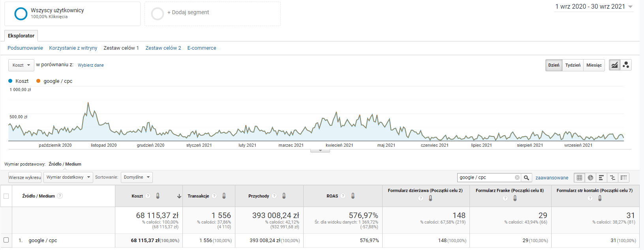The height and width of the screenshot is (250, 644).
Task: Switch to Korzystanie z witryny tab
Action: (x=73, y=48)
